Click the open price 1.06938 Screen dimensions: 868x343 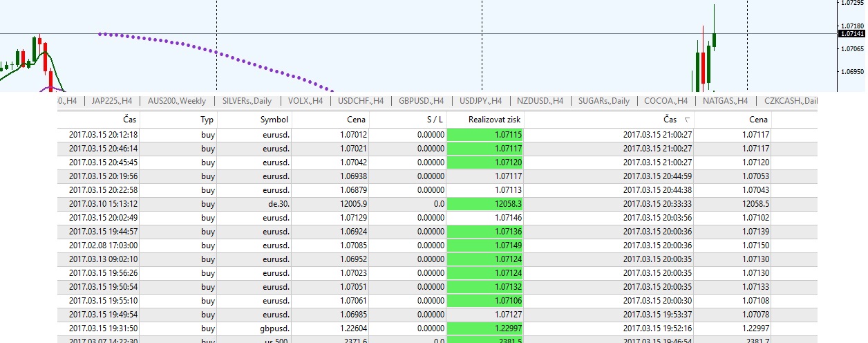pyautogui.click(x=354, y=176)
